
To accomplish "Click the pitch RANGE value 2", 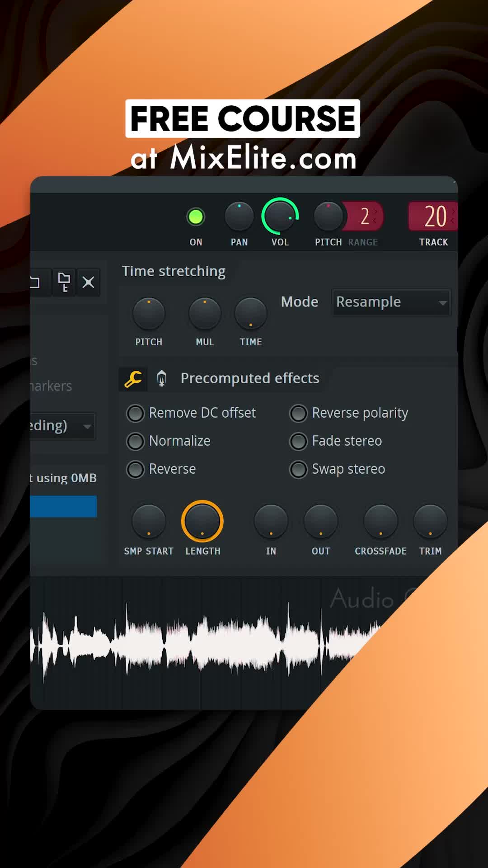I will pyautogui.click(x=365, y=216).
